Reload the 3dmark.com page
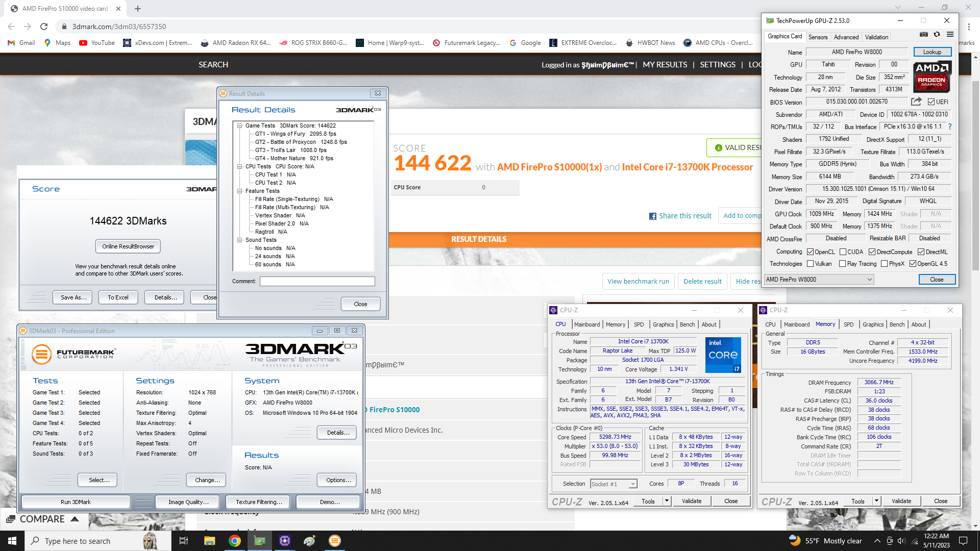Screen dimensions: 980x551 (44, 27)
